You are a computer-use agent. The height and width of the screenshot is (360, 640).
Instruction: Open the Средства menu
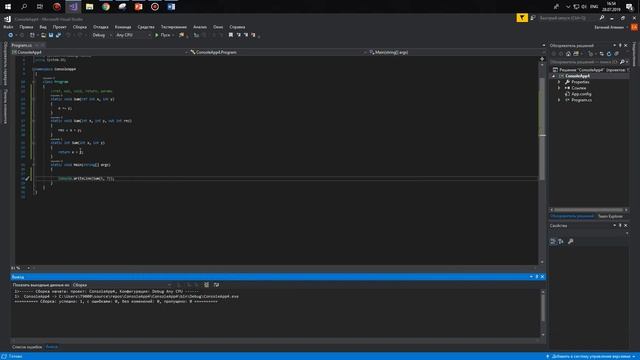pyautogui.click(x=146, y=27)
